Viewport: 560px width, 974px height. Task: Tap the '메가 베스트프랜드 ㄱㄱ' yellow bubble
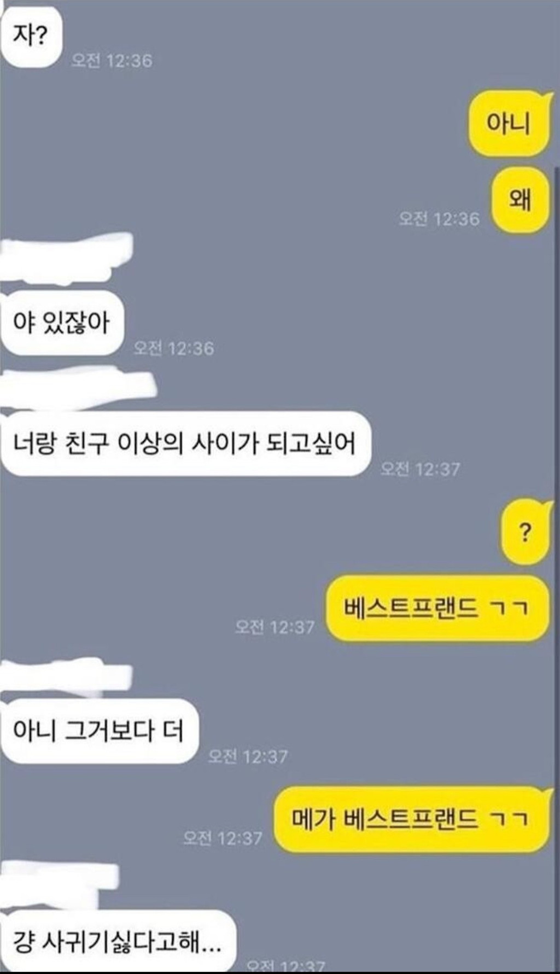(x=411, y=819)
